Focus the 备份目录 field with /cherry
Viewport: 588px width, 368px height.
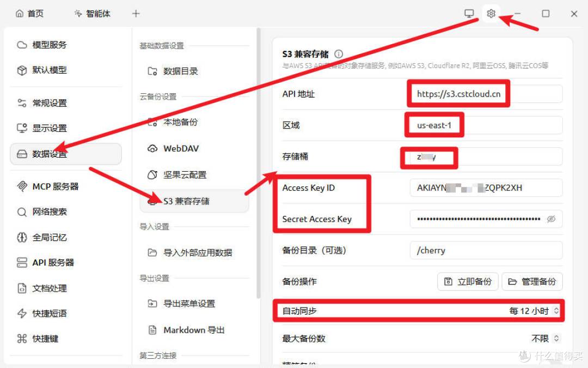click(486, 250)
